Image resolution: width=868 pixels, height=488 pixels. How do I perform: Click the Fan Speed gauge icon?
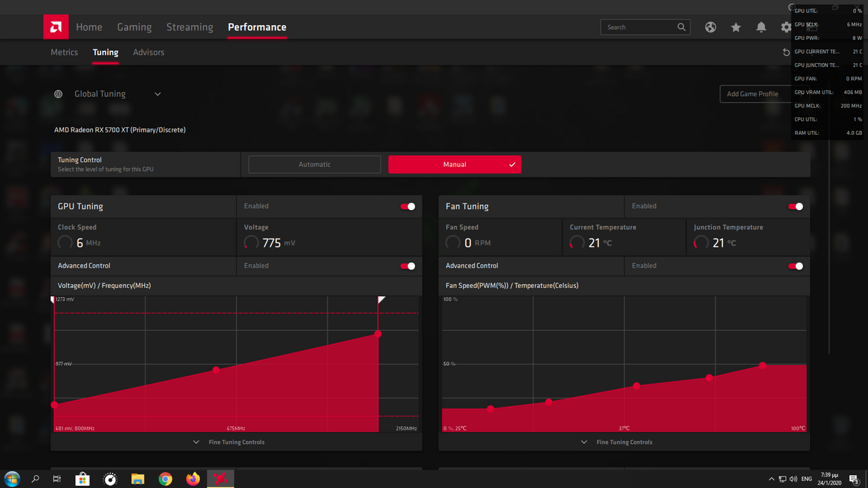(x=453, y=243)
